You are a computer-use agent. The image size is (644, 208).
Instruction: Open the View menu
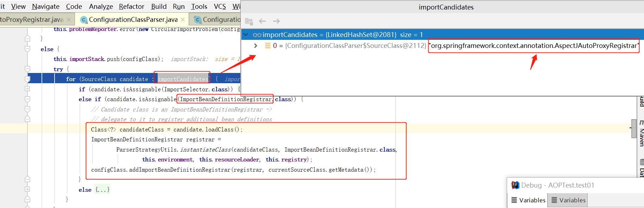[18, 6]
